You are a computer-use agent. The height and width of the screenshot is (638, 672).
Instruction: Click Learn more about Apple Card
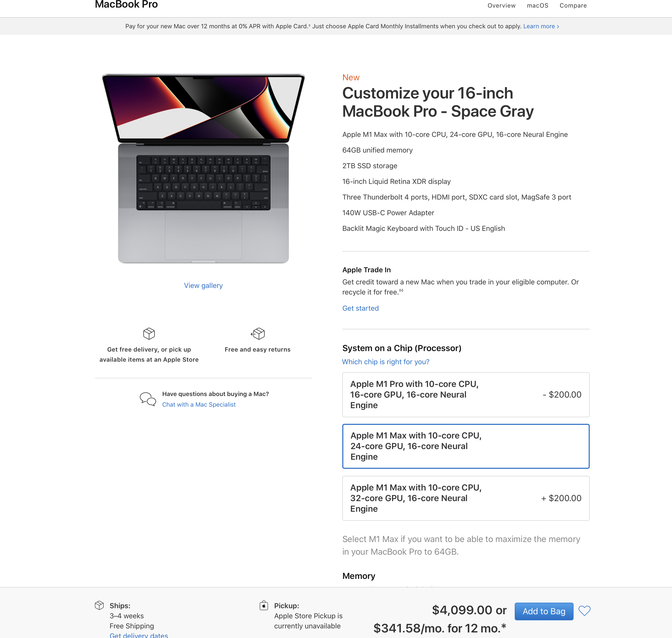(x=541, y=26)
